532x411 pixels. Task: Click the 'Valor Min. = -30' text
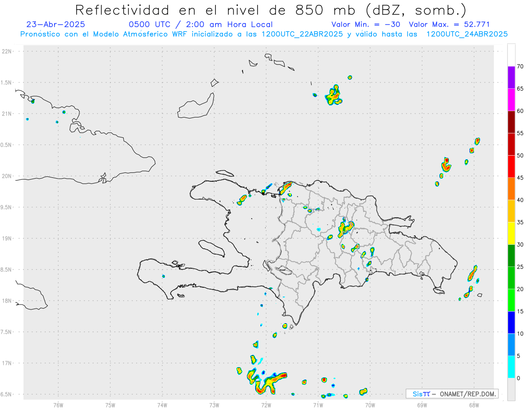(366, 24)
